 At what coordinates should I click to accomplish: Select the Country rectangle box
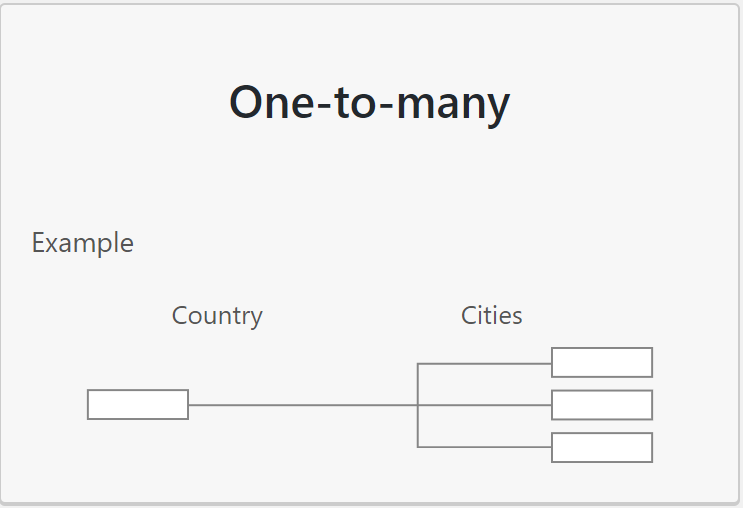pyautogui.click(x=138, y=405)
